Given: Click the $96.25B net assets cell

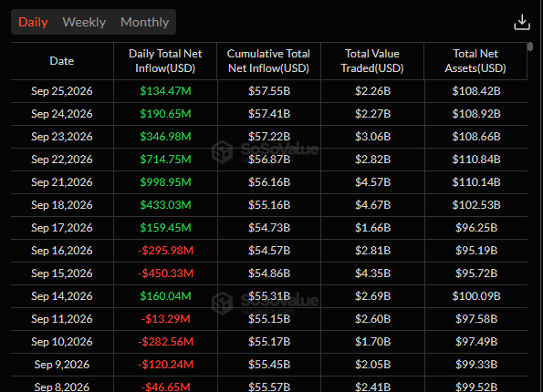Looking at the screenshot, I should pyautogui.click(x=476, y=228).
